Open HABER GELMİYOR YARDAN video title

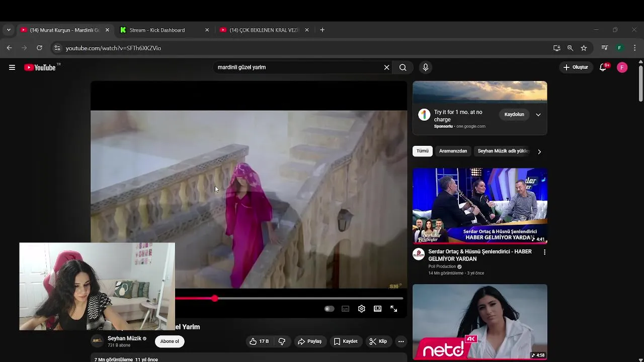coord(480,255)
